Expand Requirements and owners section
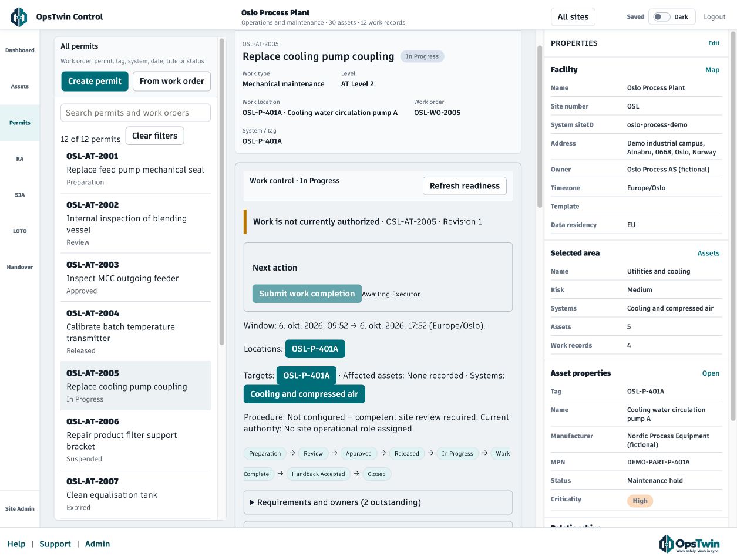 pyautogui.click(x=378, y=502)
